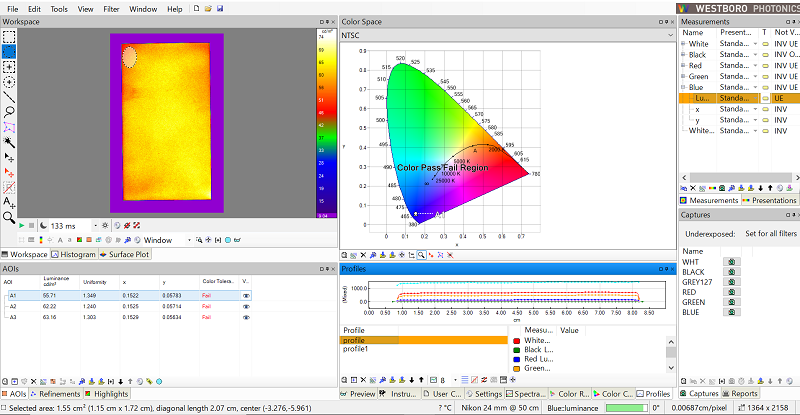This screenshot has width=800, height=415.
Task: Toggle visibility eye for AOI A1
Action: pyautogui.click(x=246, y=296)
